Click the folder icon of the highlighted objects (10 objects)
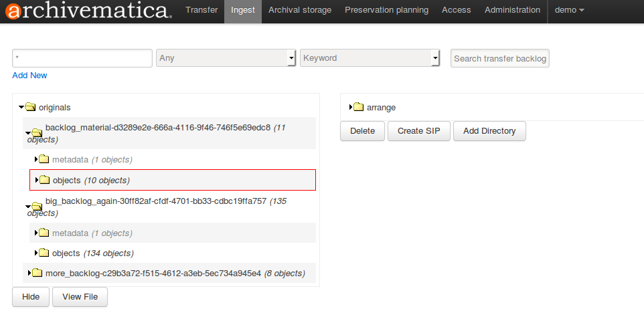Screen dimensions: 644x315 point(45,180)
